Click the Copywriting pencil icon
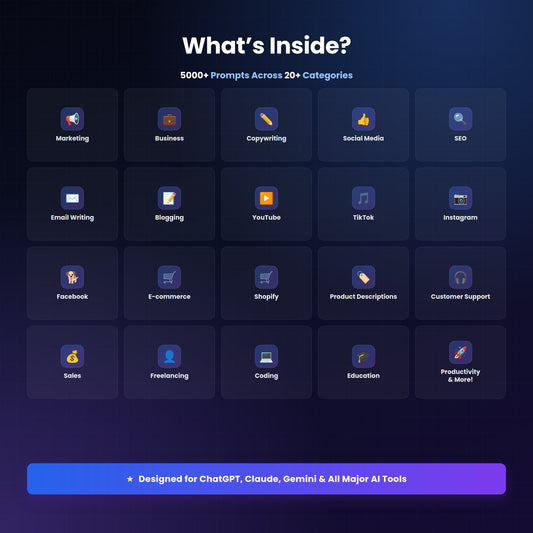 tap(266, 119)
